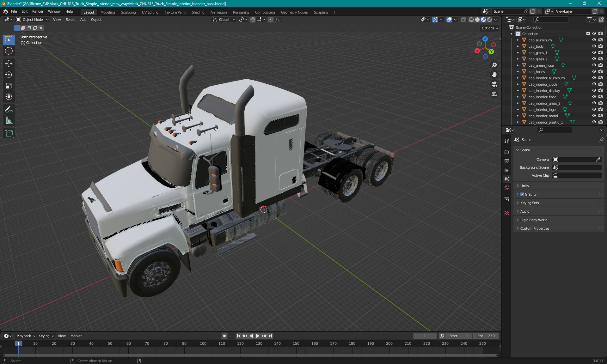Hide cab_glass_1 in viewport
The image size is (607, 364).
pyautogui.click(x=594, y=52)
